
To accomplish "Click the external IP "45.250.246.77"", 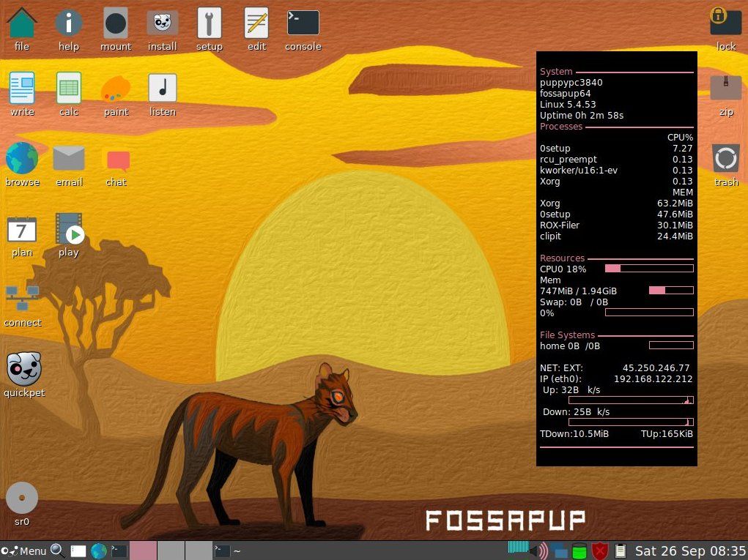I will point(656,368).
